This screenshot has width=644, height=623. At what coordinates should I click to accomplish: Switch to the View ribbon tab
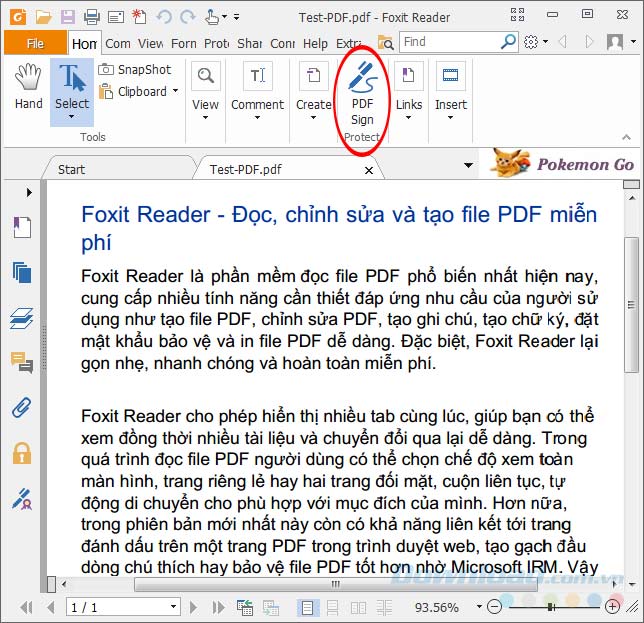[150, 43]
